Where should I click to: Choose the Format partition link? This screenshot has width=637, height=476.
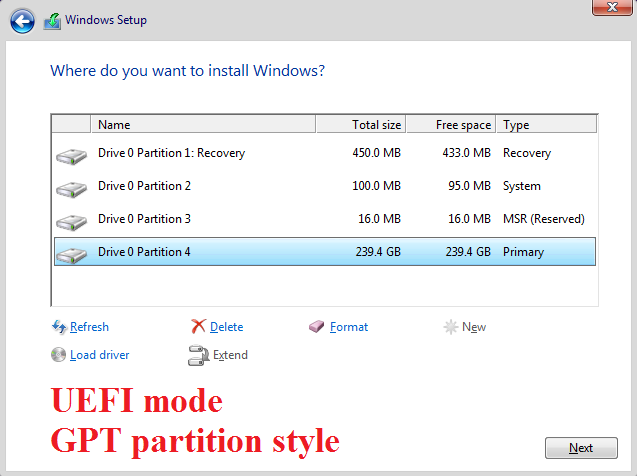[349, 327]
